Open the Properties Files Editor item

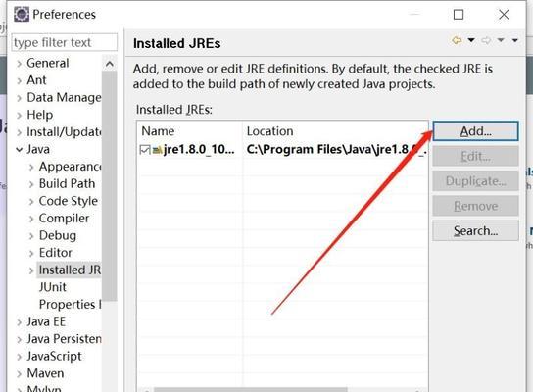tap(70, 305)
